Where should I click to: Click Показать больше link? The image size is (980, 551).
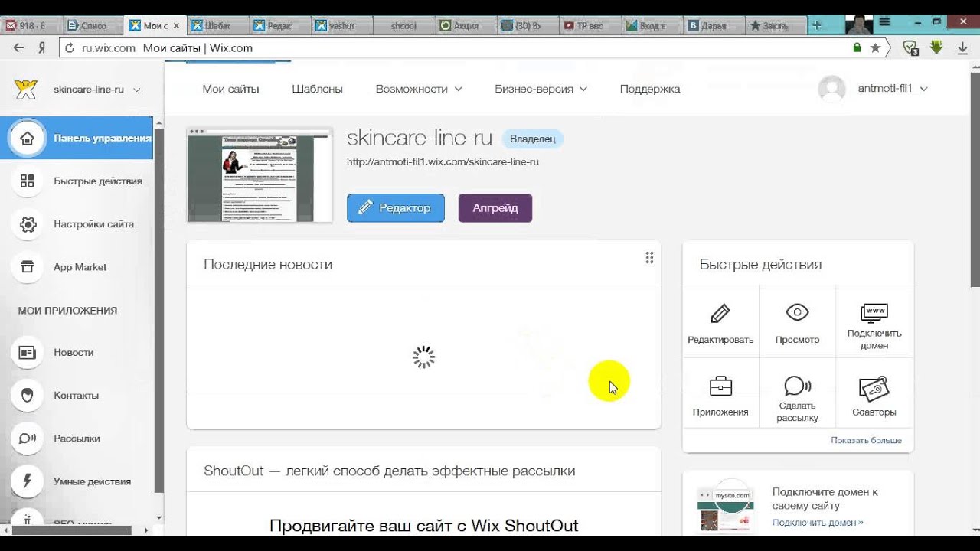866,440
